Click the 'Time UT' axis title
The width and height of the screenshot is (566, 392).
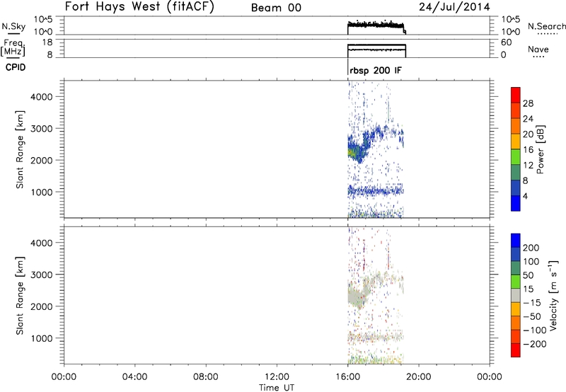coord(277,388)
